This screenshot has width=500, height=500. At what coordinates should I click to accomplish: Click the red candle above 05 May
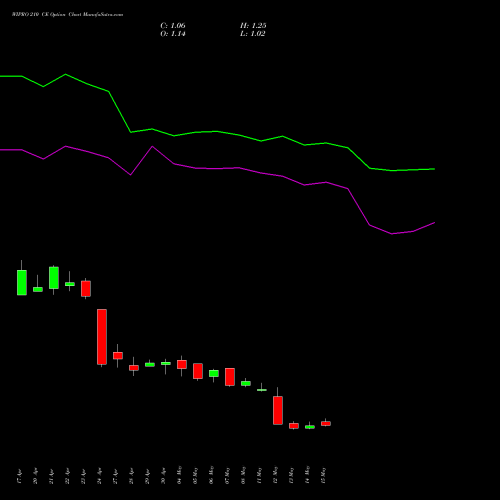(x=198, y=371)
